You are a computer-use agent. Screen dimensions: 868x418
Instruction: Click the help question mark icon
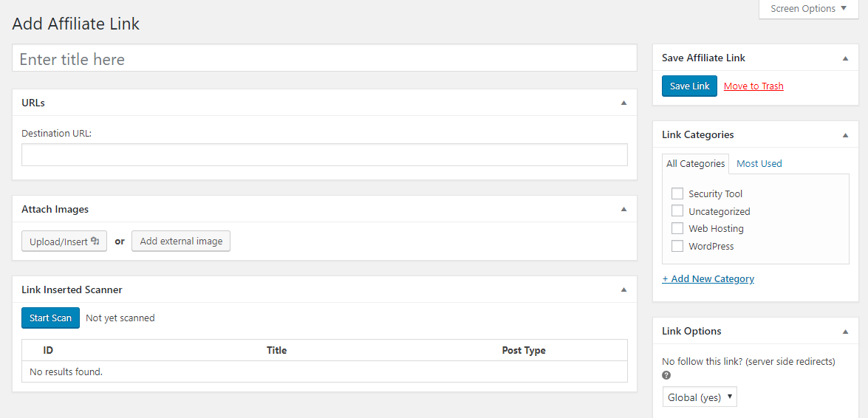[x=666, y=375]
